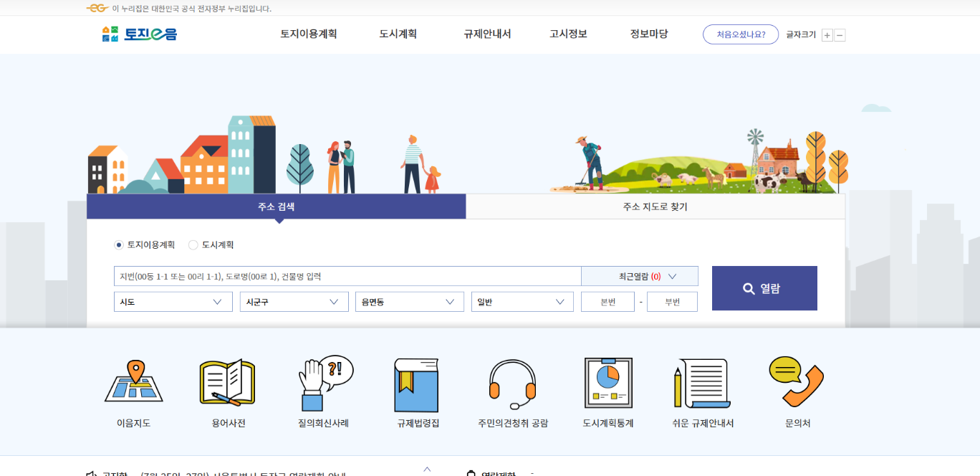Click the 토지e음 home logo

pyautogui.click(x=140, y=34)
